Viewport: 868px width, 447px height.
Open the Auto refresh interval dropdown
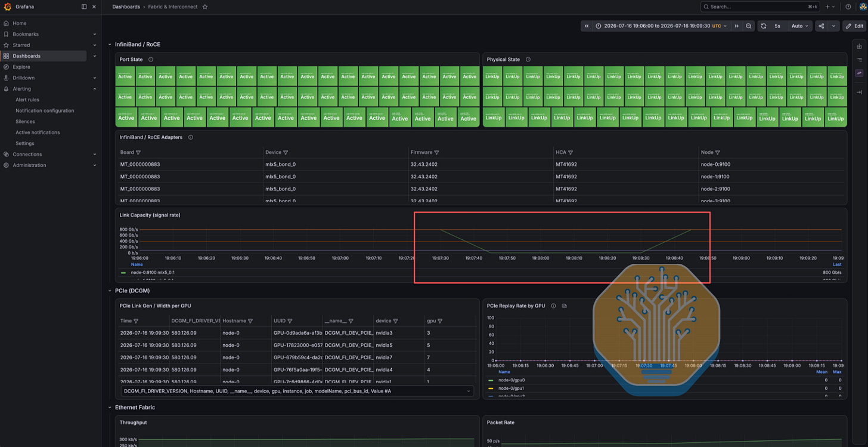click(x=799, y=26)
